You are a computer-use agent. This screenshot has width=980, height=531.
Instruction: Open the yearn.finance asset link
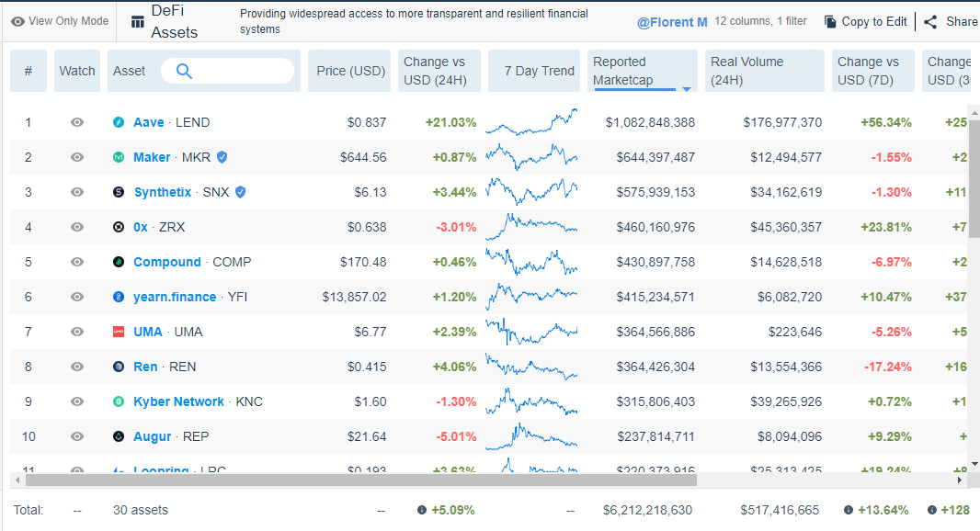click(x=175, y=298)
